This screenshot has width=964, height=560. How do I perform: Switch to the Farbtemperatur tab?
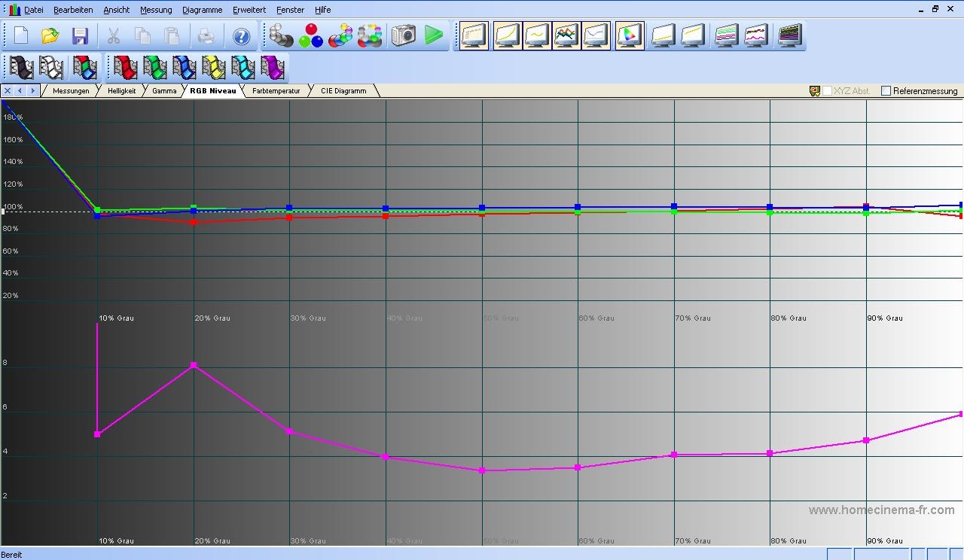(x=276, y=90)
